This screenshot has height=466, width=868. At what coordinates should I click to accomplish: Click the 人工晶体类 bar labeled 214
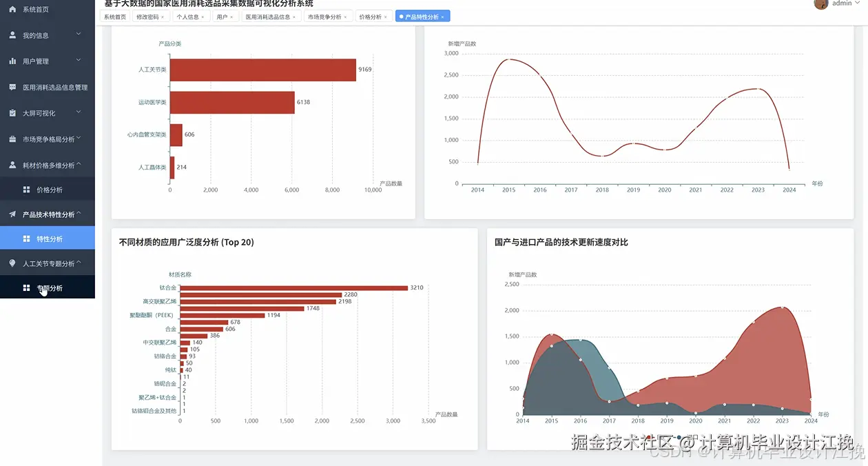click(x=172, y=168)
